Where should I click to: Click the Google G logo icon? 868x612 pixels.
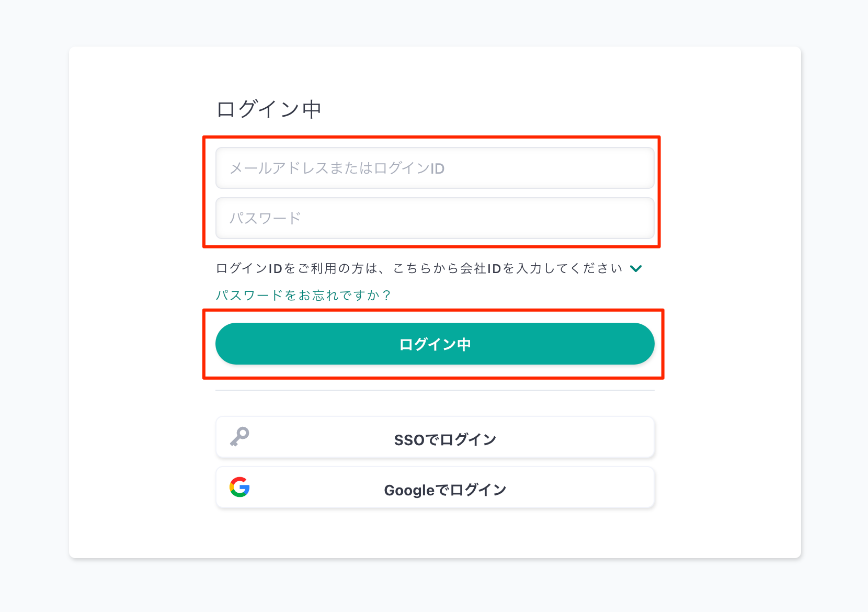pyautogui.click(x=239, y=487)
